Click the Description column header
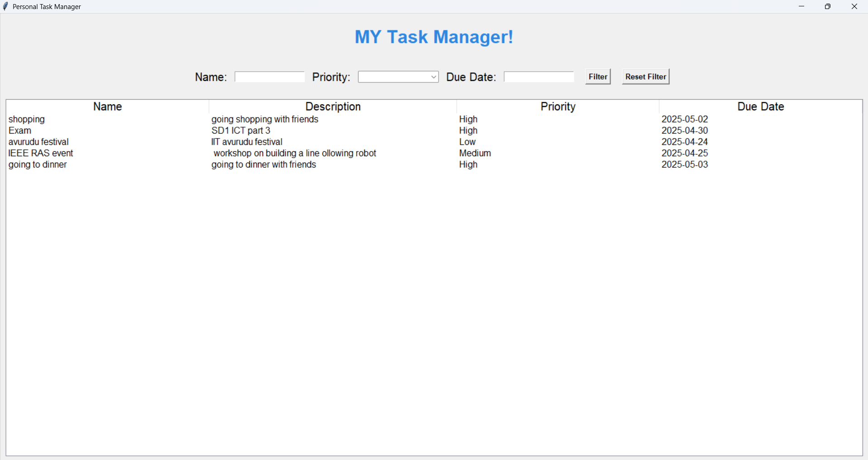The image size is (868, 460). pos(333,106)
